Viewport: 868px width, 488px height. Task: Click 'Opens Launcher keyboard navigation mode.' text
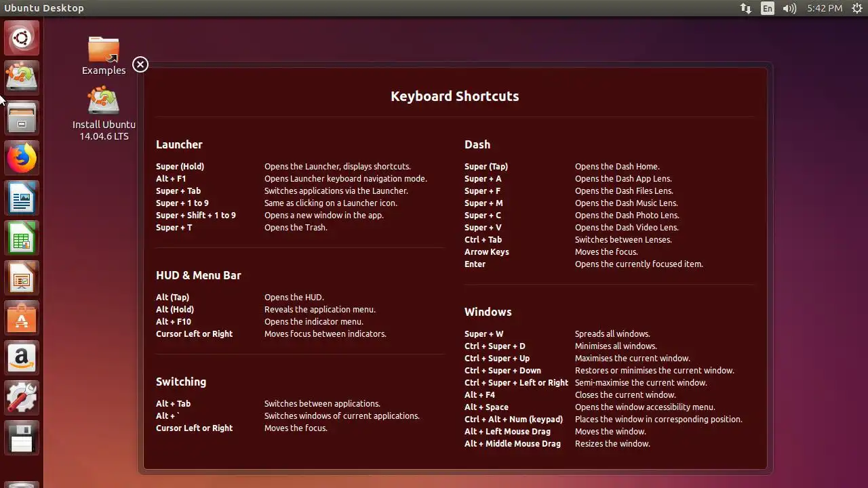click(346, 179)
